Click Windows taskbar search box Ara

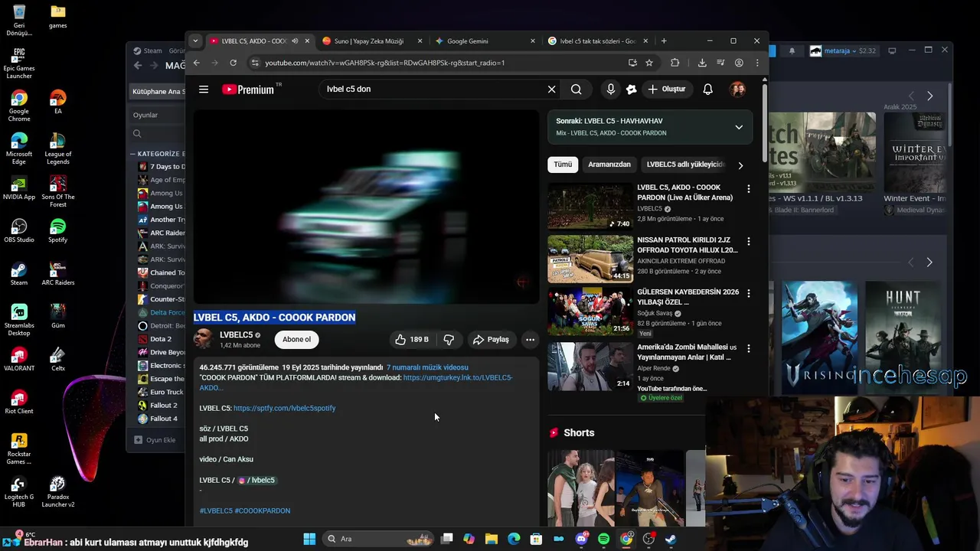coord(379,539)
